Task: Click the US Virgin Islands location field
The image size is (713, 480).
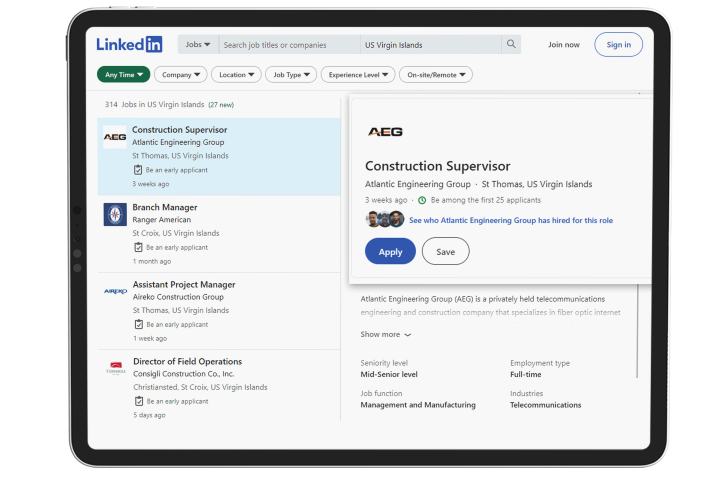Action: tap(431, 45)
